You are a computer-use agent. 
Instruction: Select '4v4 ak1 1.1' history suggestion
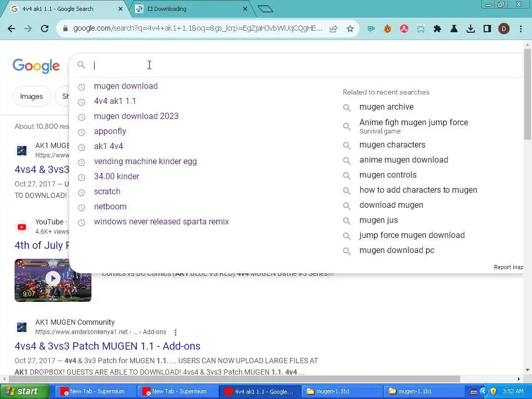[115, 101]
